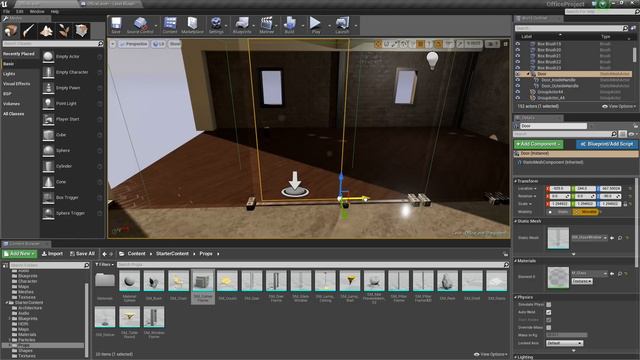
Task: Select Door row in World Outliner
Action: click(x=573, y=74)
